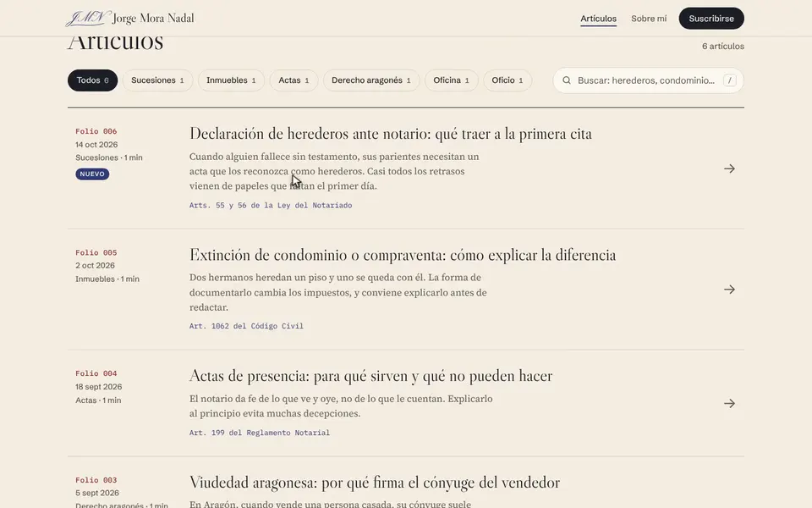Click the Inmuebles · 1 min meta text

pos(107,279)
